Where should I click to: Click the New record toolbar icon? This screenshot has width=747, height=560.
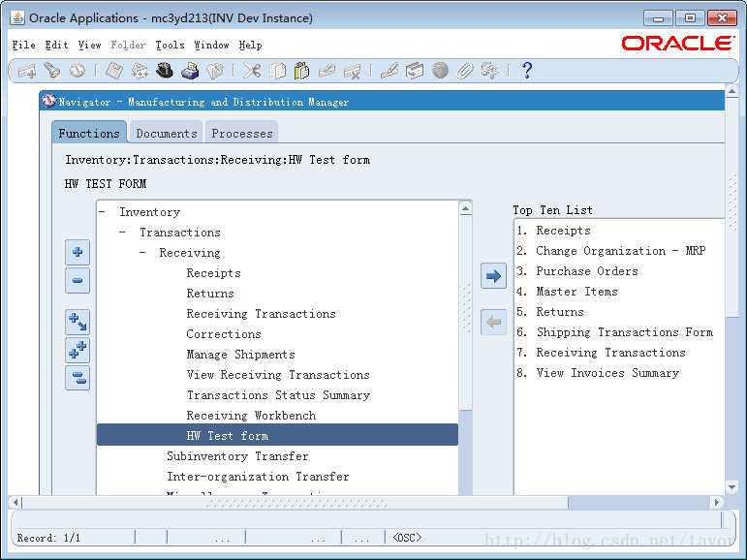pos(27,72)
